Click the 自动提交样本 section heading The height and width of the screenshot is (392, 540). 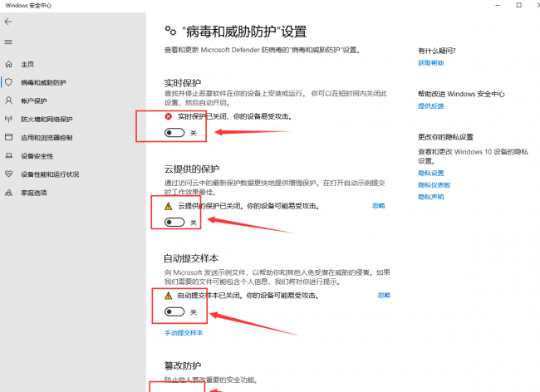[191, 258]
